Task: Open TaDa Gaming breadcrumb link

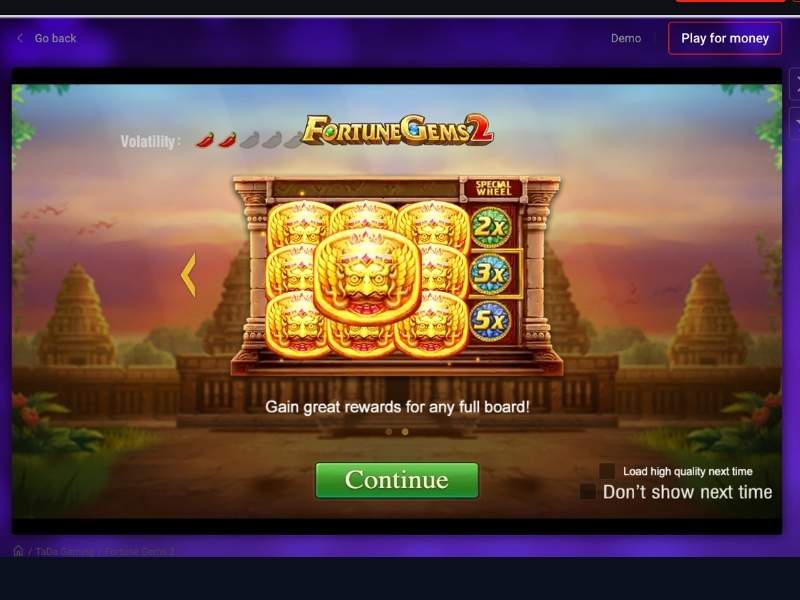Action: (x=64, y=552)
